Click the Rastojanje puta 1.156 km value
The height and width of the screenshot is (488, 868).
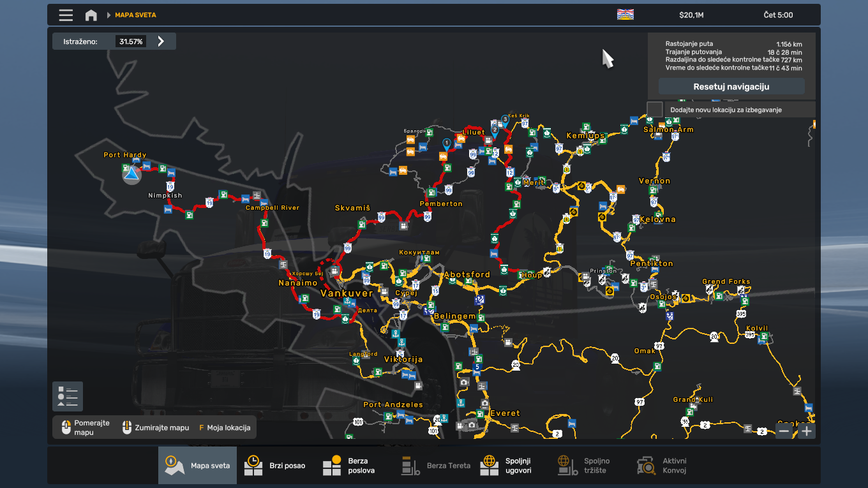tap(788, 45)
